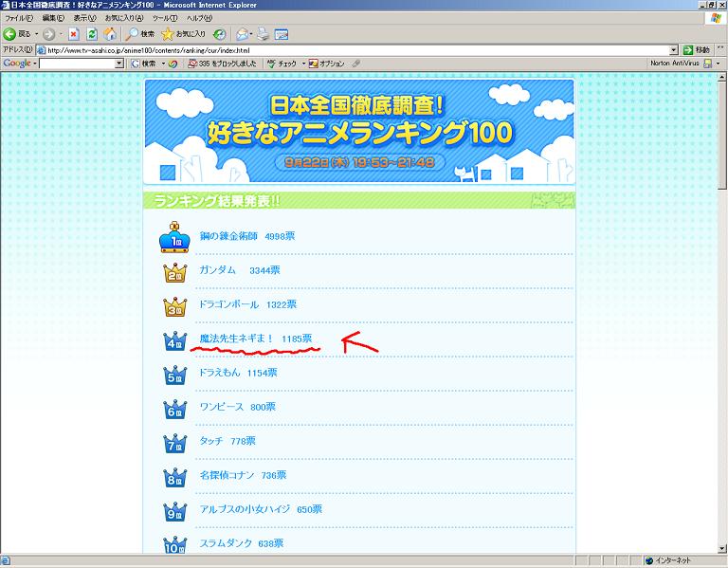This screenshot has height=568, width=728.
Task: Click the 好きなアニメランキング100 banner image
Action: (359, 132)
